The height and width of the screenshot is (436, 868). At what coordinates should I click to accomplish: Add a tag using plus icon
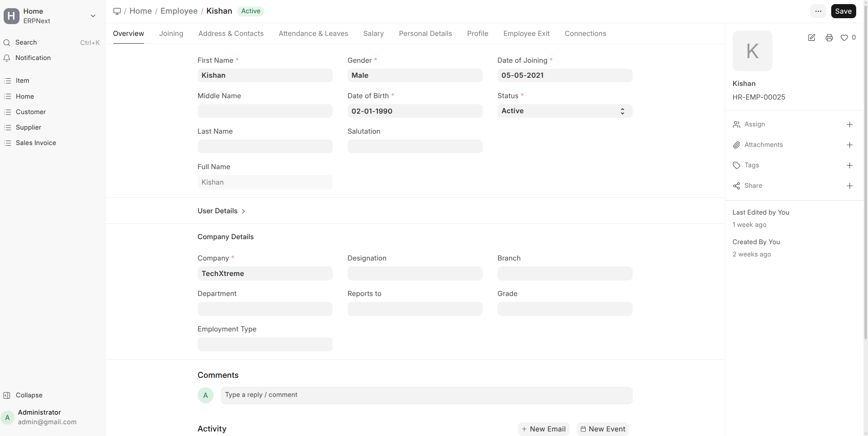[x=849, y=165]
